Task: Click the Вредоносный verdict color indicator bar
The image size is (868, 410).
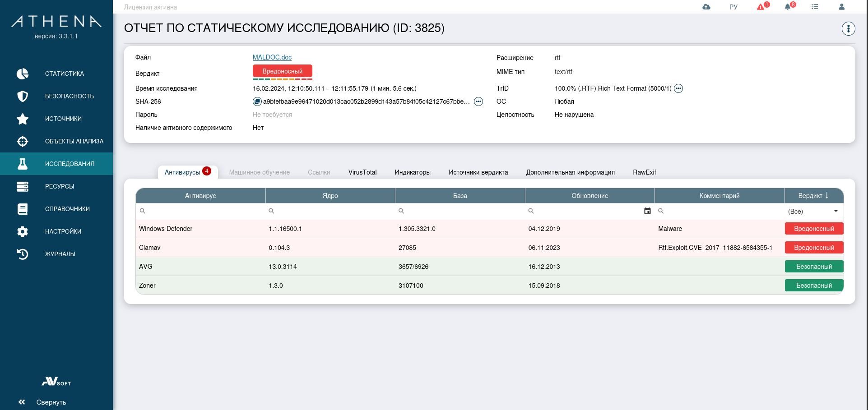Action: [283, 79]
